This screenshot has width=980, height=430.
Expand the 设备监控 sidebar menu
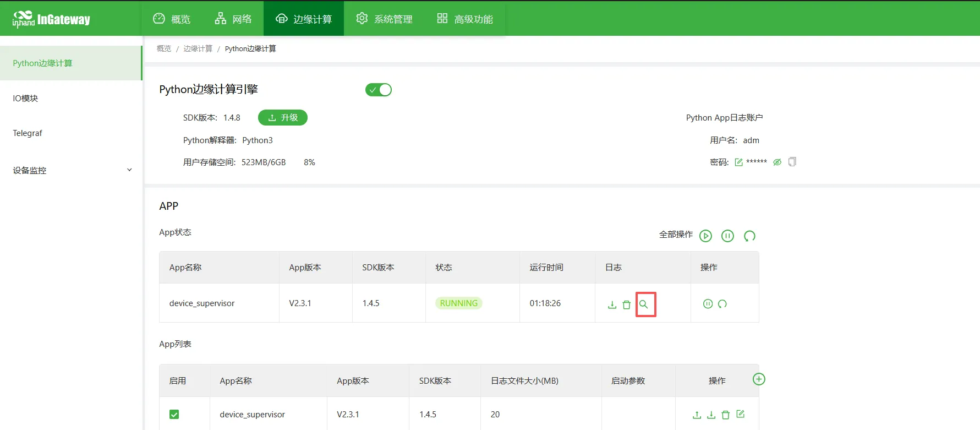71,170
